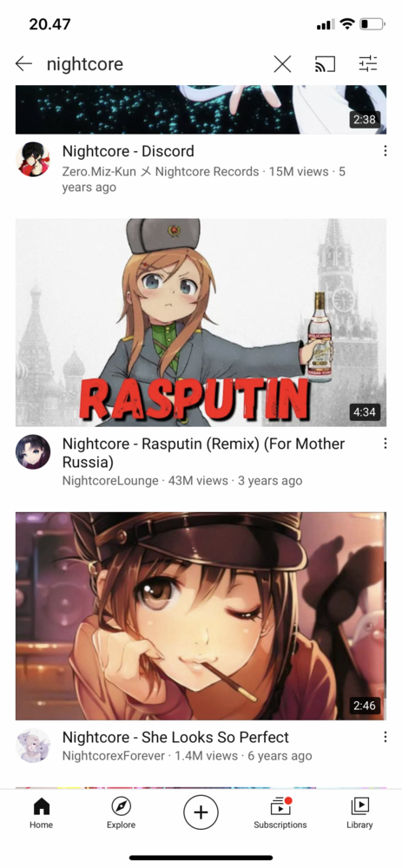Open more options for She Looks So Perfect

tap(385, 737)
